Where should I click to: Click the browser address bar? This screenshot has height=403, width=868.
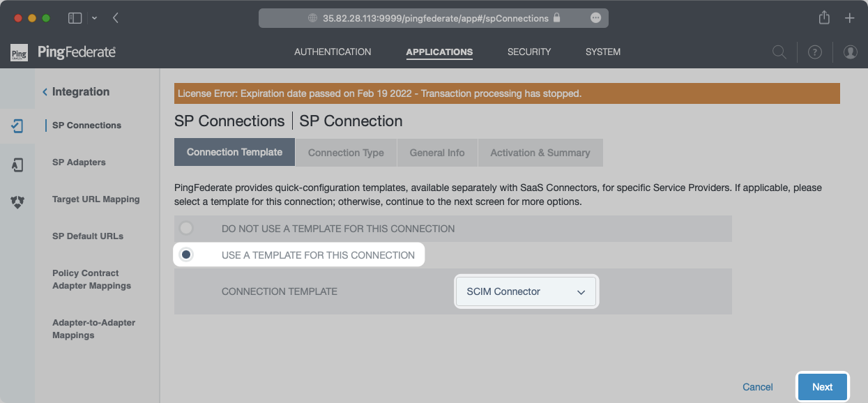[x=433, y=18]
